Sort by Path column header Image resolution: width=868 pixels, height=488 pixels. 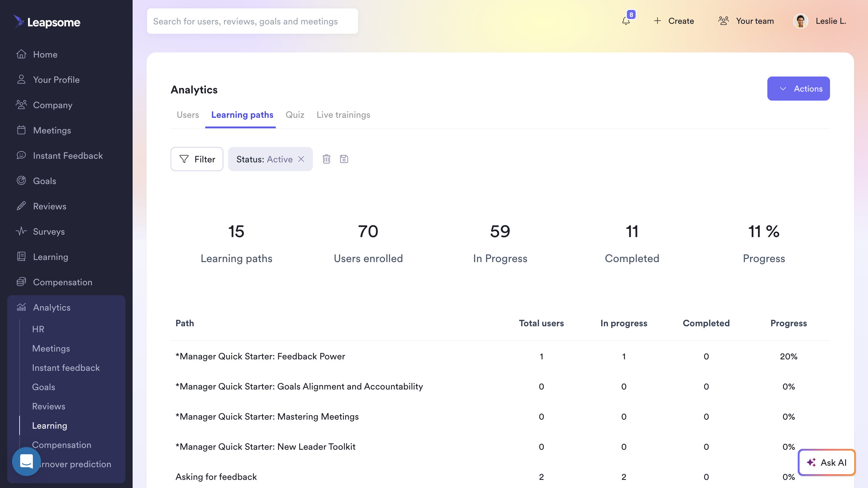tap(185, 323)
